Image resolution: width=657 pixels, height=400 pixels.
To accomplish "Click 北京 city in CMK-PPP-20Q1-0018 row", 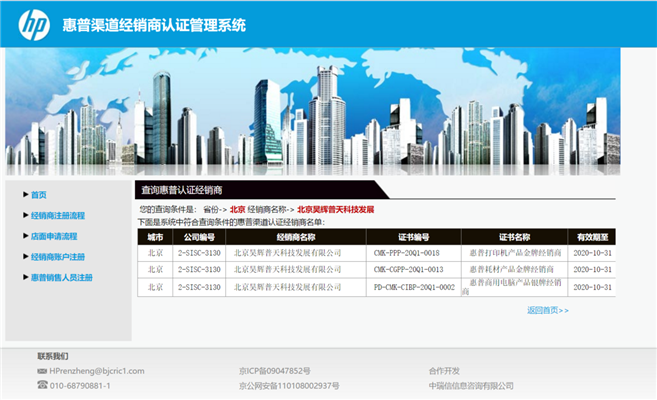I will coord(155,253).
